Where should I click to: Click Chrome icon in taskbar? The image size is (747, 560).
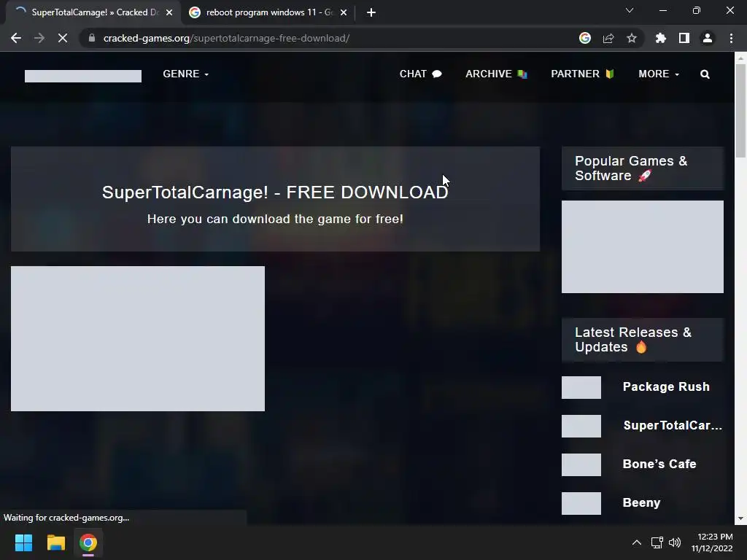point(88,542)
